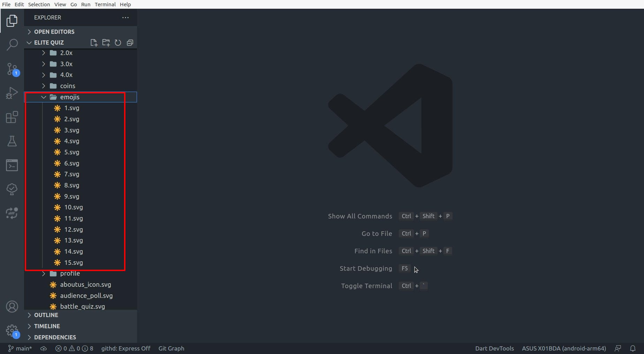Image resolution: width=644 pixels, height=354 pixels.
Task: Open the Terminal menu
Action: pyautogui.click(x=105, y=5)
